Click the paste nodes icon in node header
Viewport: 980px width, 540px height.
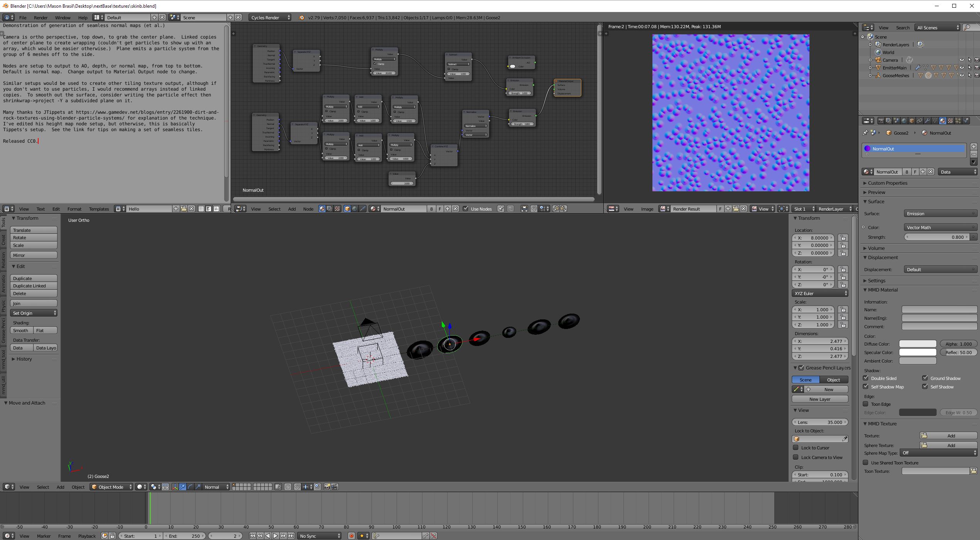563,209
